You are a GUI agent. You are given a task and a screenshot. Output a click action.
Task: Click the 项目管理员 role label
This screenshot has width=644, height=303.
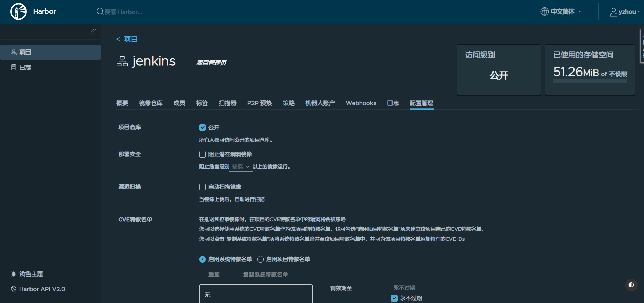click(x=212, y=63)
